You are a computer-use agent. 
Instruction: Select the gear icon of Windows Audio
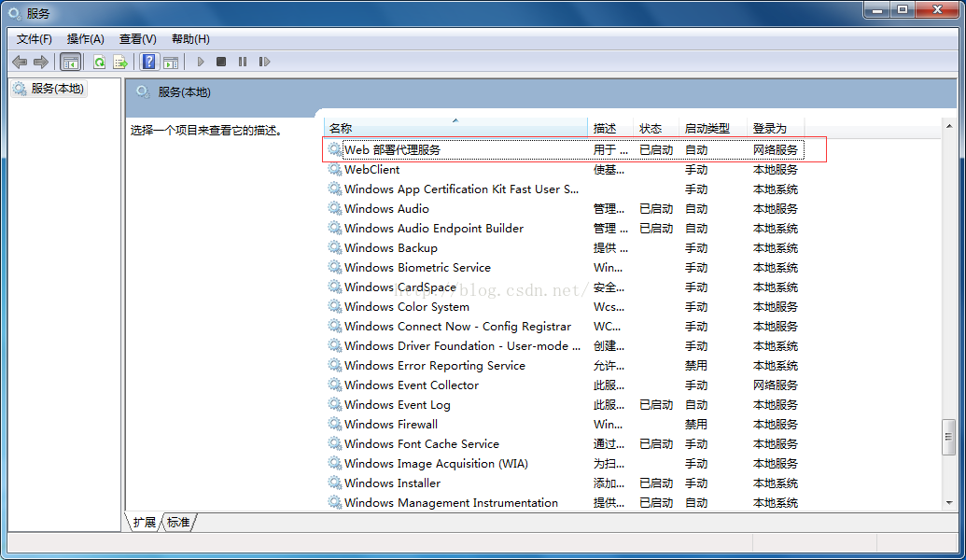[x=334, y=208]
